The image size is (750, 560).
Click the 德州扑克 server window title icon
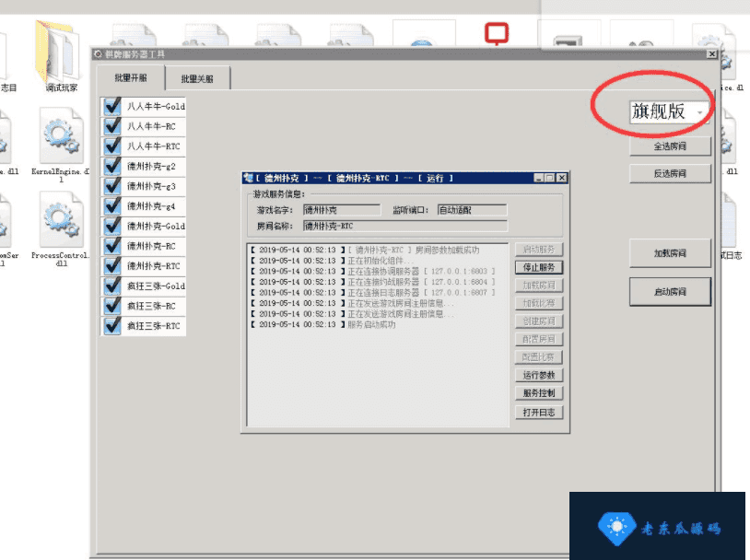[248, 178]
